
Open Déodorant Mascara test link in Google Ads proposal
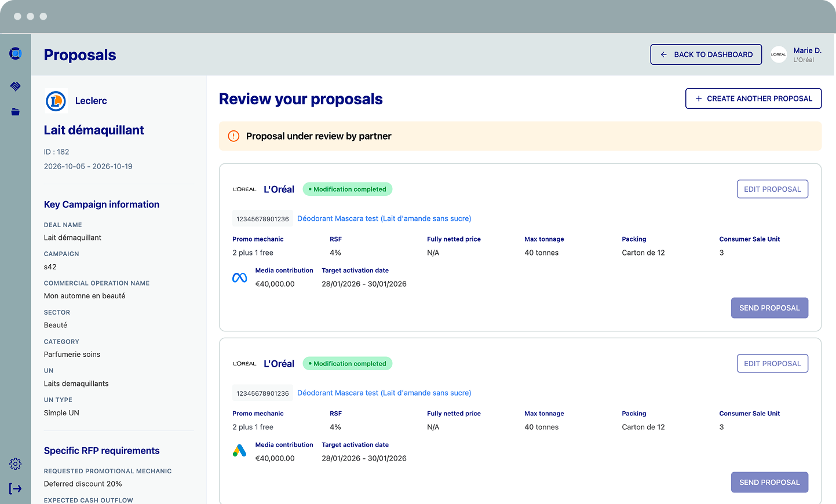[x=384, y=393]
